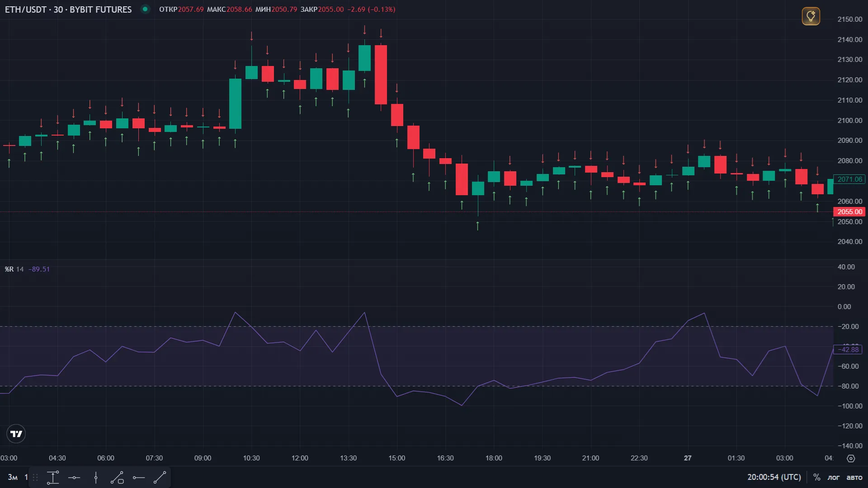Click the 15:00 time axis label

(396, 458)
